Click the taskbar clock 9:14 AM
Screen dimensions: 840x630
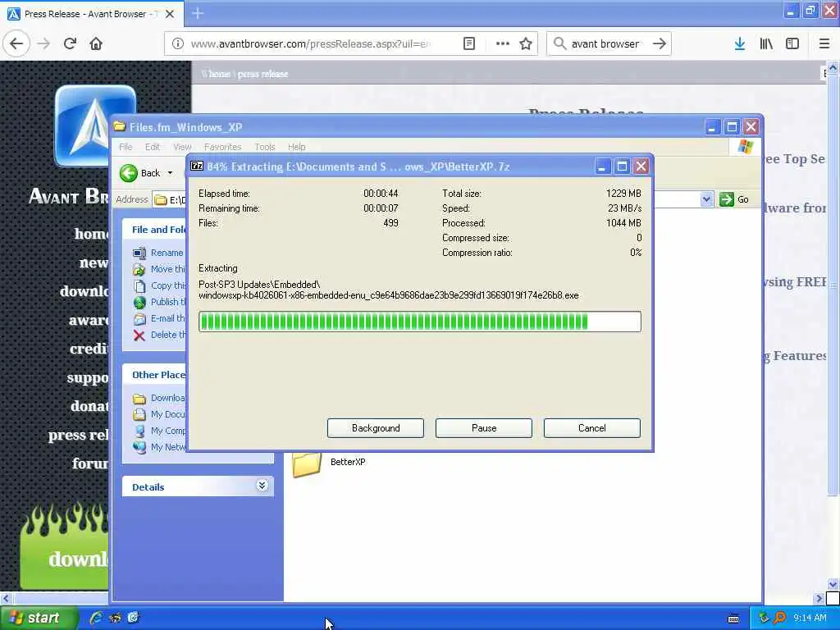point(810,618)
